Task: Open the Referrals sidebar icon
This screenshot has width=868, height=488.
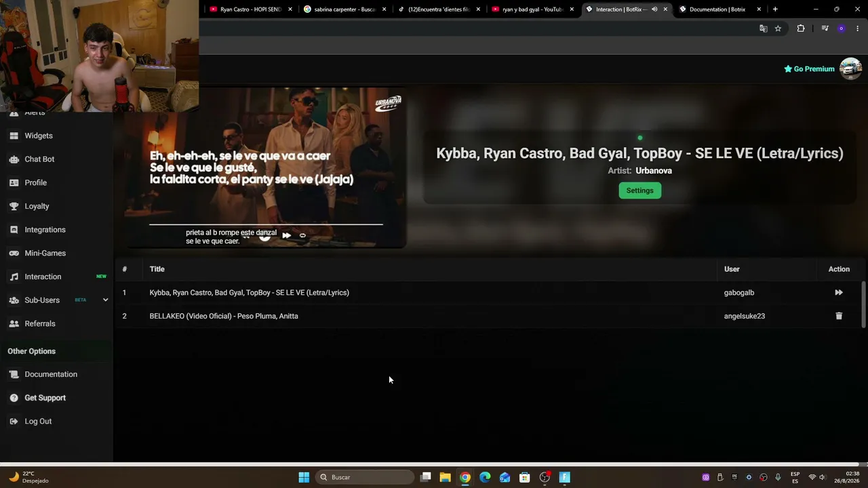Action: (14, 323)
